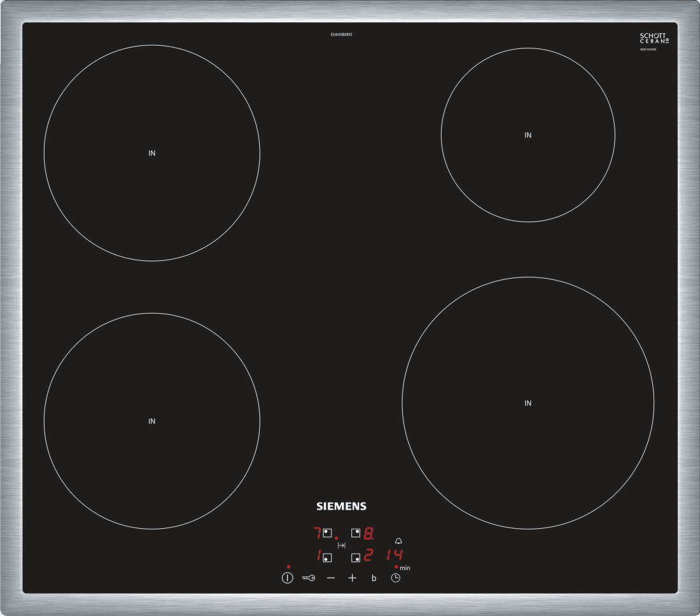This screenshot has width=700, height=616.
Task: Click the SCHOTT CERAN logo
Action: click(x=654, y=38)
